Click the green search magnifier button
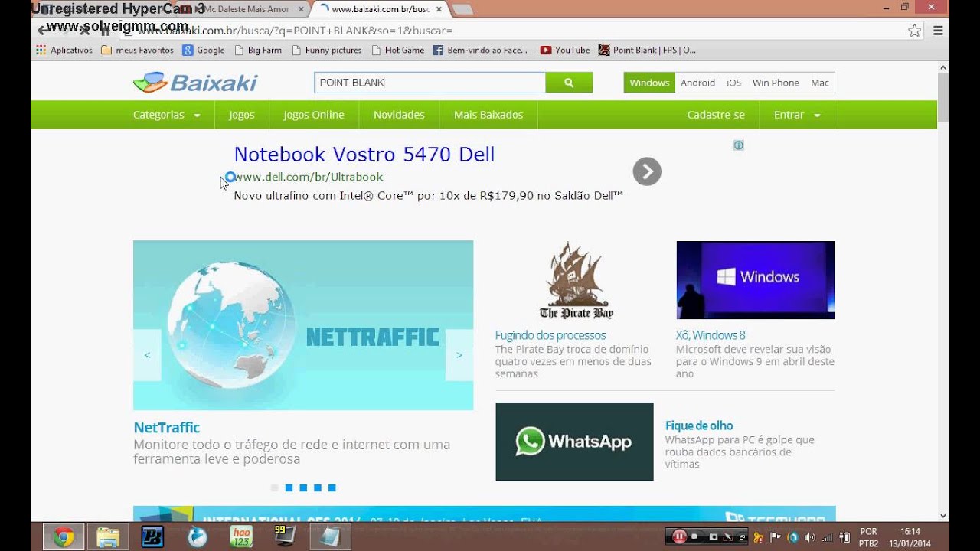This screenshot has height=551, width=980. click(x=569, y=83)
